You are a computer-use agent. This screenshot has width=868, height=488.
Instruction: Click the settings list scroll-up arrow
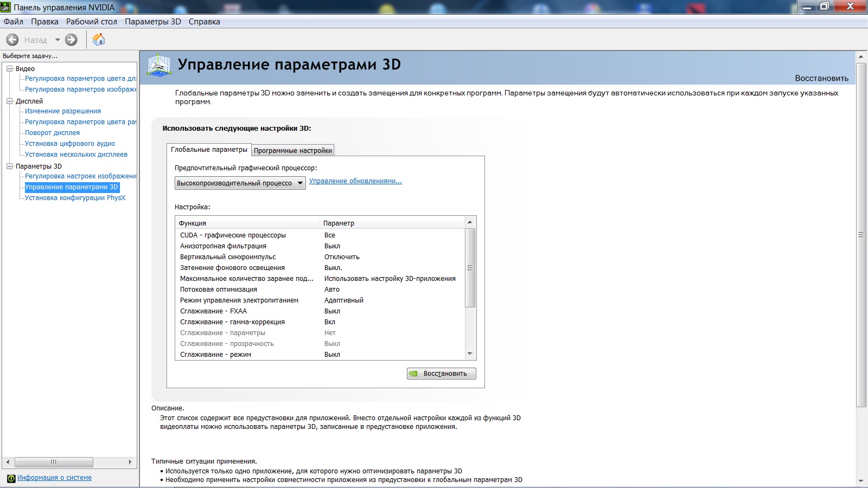click(470, 222)
